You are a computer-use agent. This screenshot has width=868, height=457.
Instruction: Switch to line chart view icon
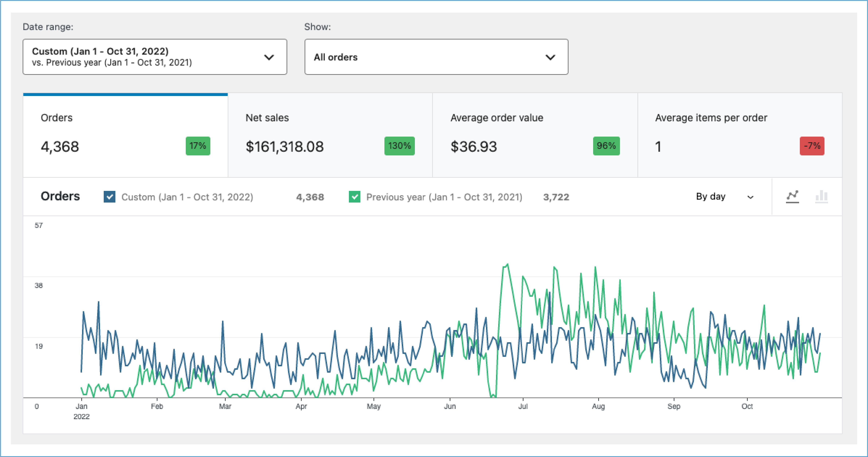(x=792, y=196)
